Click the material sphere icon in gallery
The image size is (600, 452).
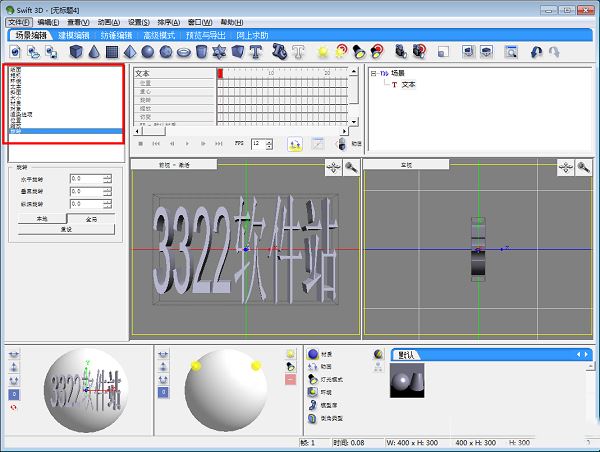313,354
